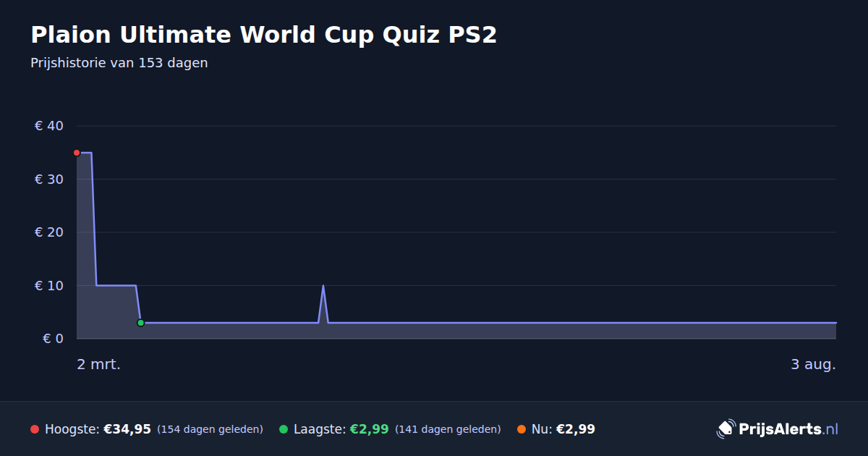Click the green Laagste legend dot
The image size is (868, 456).
click(284, 429)
